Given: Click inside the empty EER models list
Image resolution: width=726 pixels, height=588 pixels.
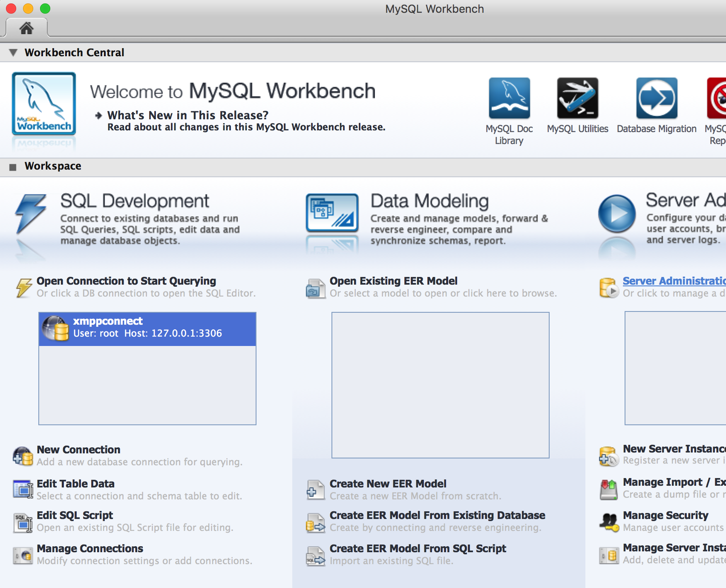Looking at the screenshot, I should coord(440,385).
